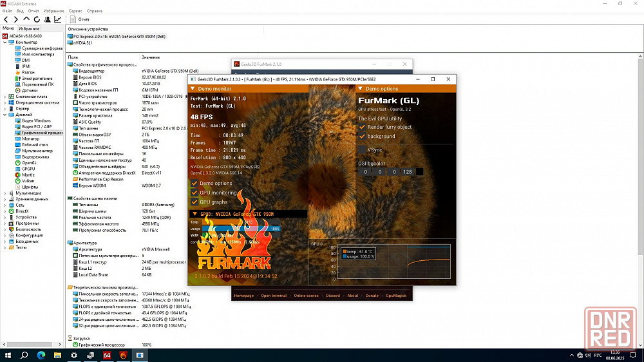Open GpuMagick link
Image resolution: width=644 pixels, height=362 pixels.
coord(396,296)
